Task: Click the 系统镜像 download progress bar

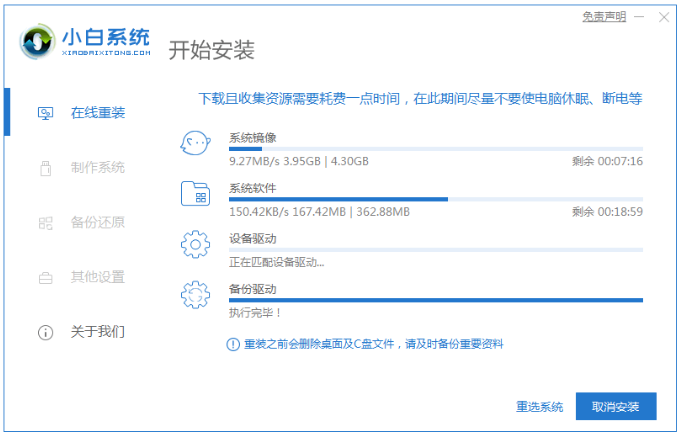Action: pyautogui.click(x=435, y=149)
